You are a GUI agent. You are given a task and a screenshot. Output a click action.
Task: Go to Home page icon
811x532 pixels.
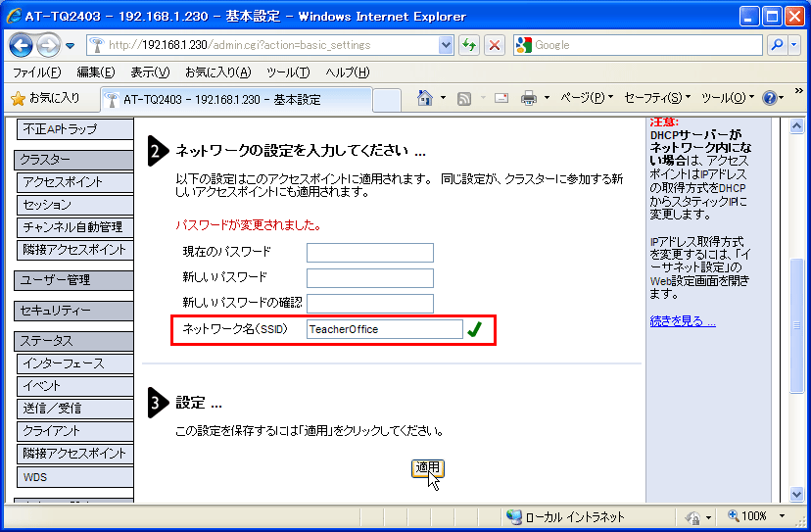click(x=425, y=97)
